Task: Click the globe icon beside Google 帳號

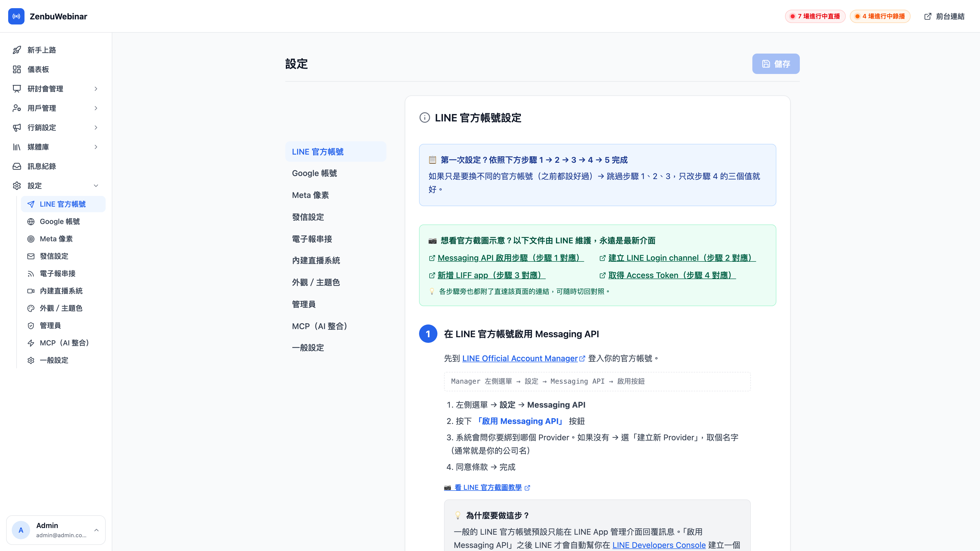Action: (x=31, y=222)
